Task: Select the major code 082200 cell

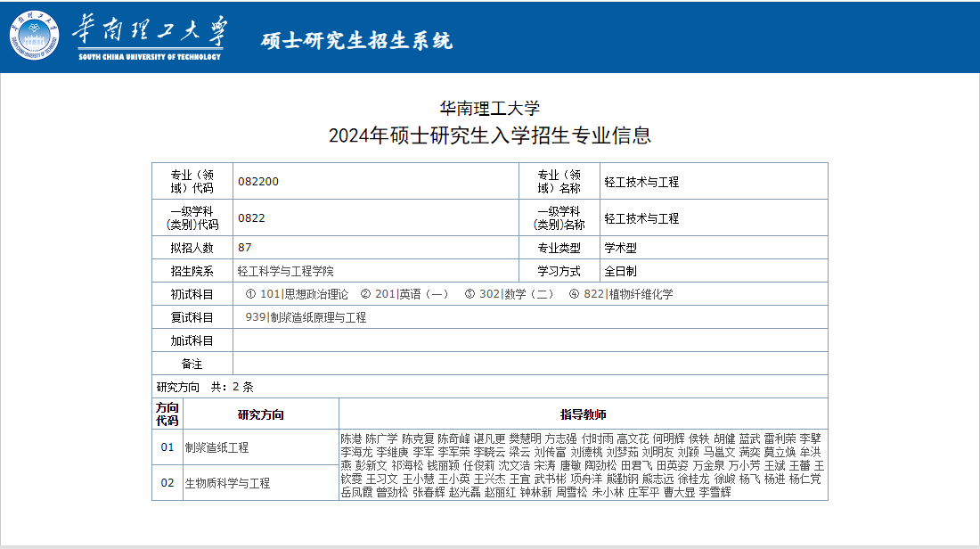Action: click(x=376, y=181)
